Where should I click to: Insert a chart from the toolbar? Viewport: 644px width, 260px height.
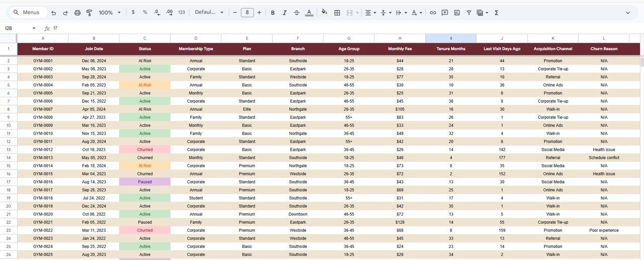pos(457,13)
